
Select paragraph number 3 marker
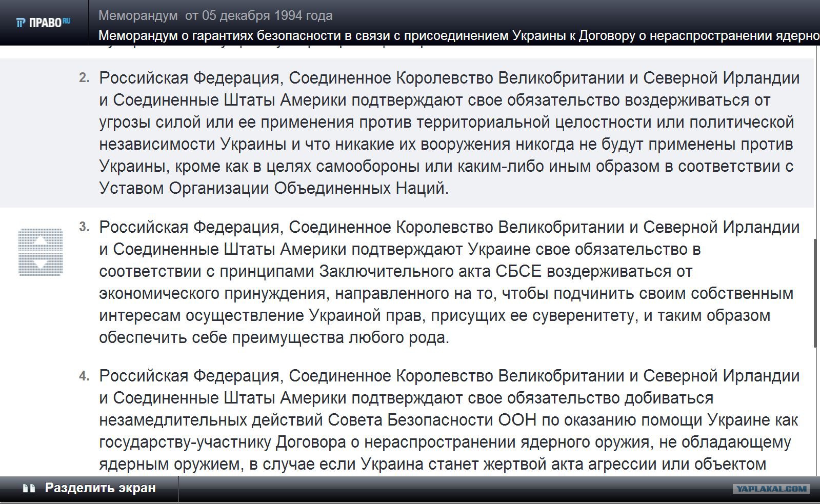point(85,227)
